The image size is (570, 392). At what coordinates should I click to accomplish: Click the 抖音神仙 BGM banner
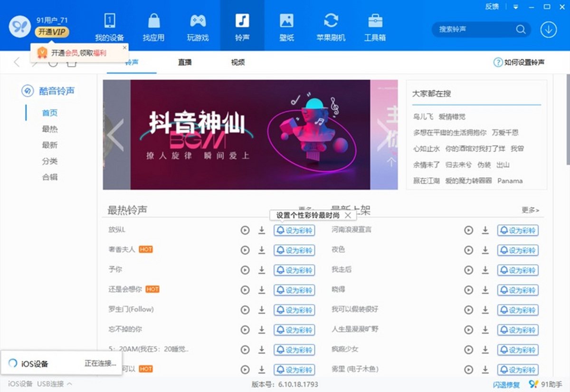click(250, 134)
